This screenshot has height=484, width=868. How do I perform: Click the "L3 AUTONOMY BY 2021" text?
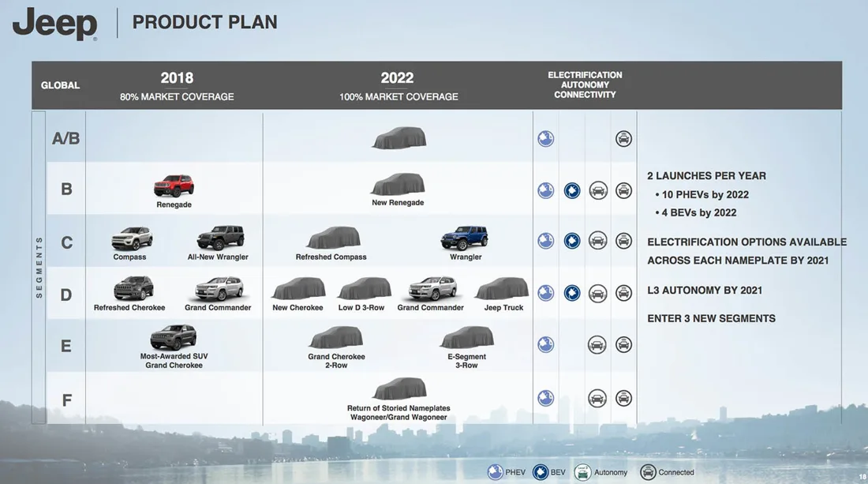(x=705, y=291)
